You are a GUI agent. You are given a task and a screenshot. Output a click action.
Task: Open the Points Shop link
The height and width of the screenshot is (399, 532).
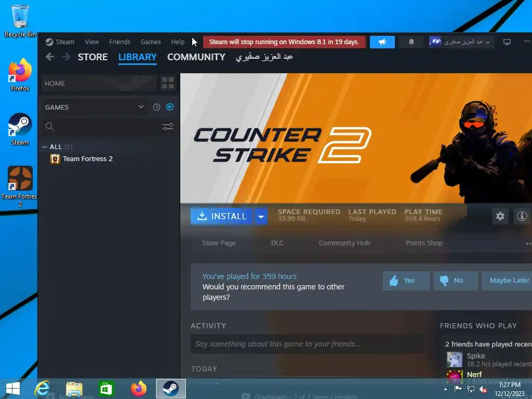coord(424,243)
